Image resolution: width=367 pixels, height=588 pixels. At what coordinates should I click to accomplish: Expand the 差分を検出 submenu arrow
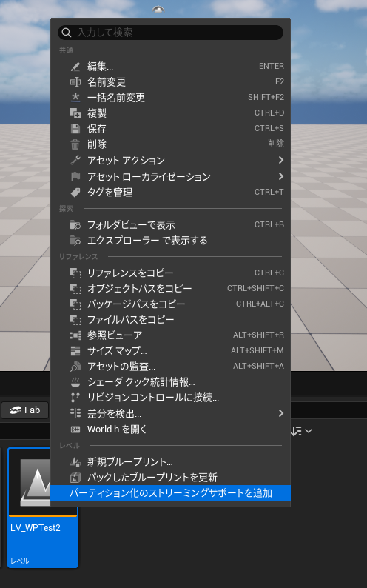click(281, 413)
